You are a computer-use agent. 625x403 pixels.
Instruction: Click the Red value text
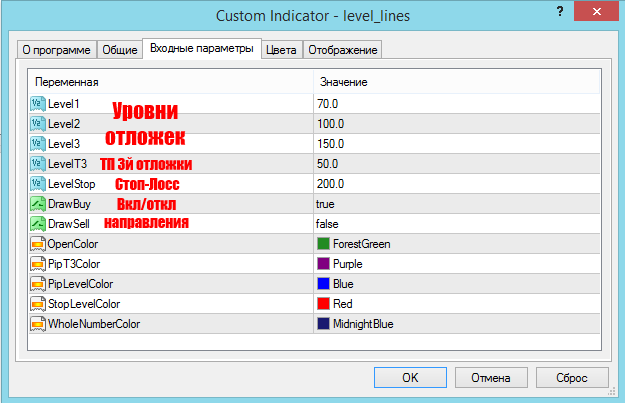[x=343, y=304]
